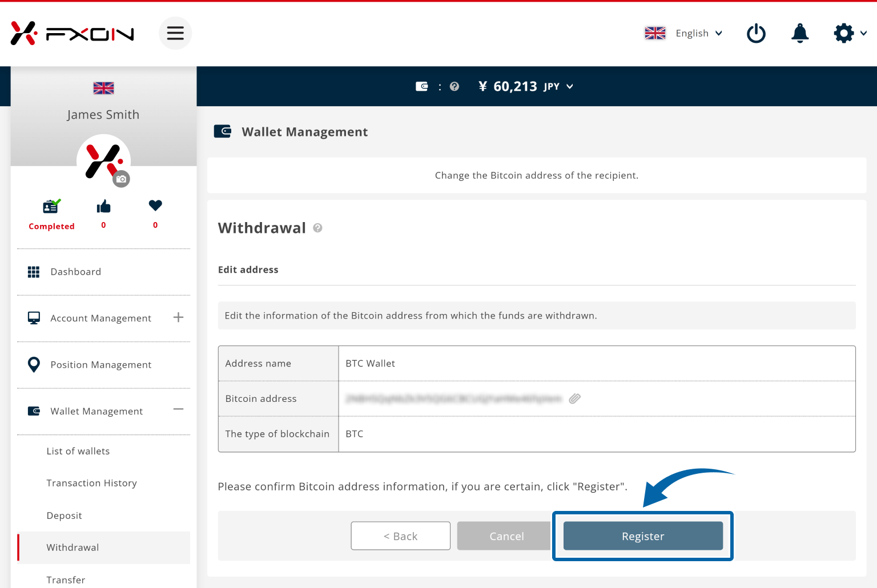Click the camera icon on avatar
The width and height of the screenshot is (877, 588).
point(121,179)
